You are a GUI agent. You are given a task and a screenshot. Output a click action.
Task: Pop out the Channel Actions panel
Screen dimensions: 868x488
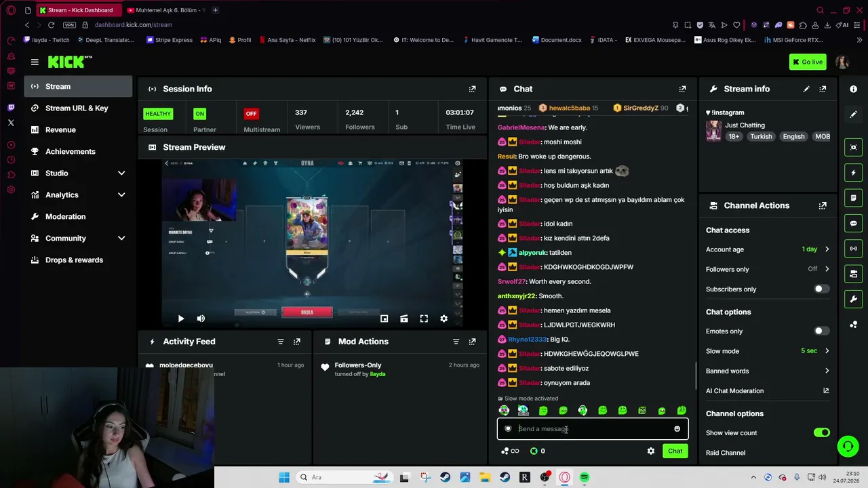tap(823, 205)
